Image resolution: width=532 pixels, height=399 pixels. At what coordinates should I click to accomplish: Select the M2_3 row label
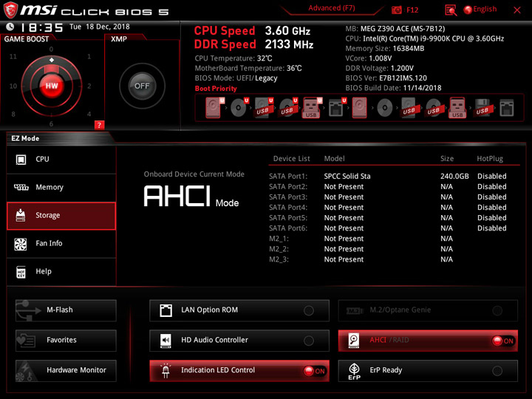279,259
